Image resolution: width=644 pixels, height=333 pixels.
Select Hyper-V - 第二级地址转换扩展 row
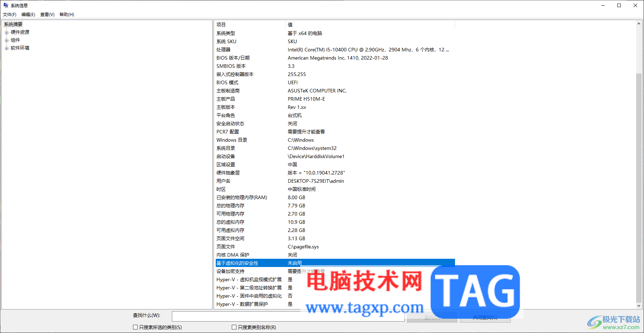(335, 288)
